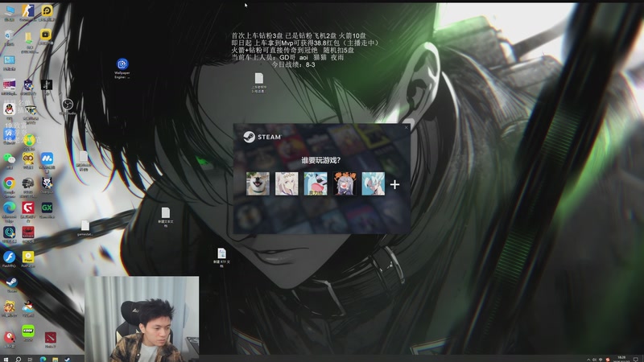Open the QQ penguin desktop shortcut
The width and height of the screenshot is (644, 362).
pos(9,111)
